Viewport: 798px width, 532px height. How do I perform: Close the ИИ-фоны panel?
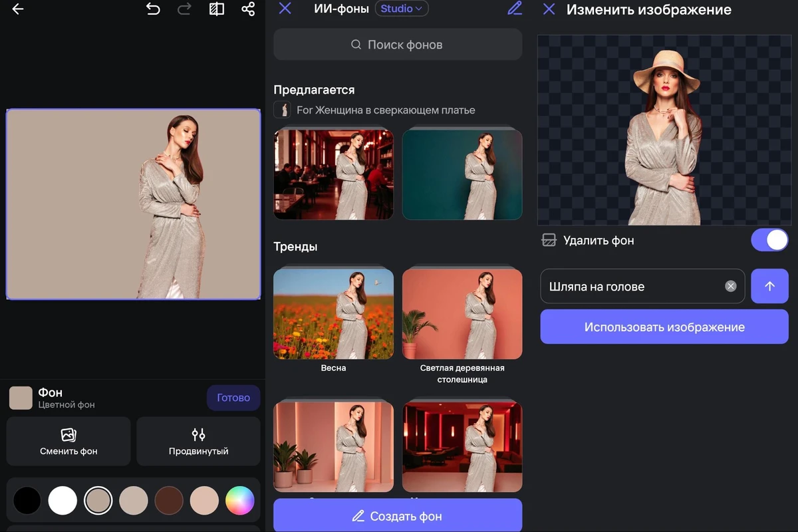[285, 9]
